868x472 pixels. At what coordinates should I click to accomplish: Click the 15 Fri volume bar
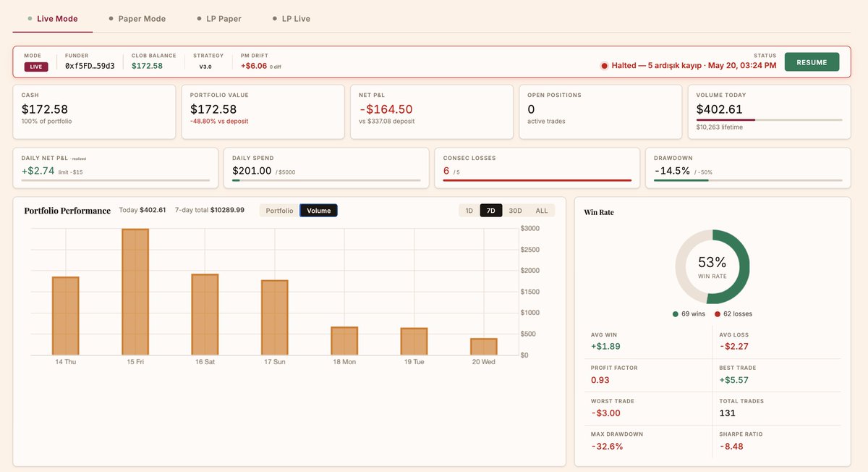pyautogui.click(x=135, y=292)
